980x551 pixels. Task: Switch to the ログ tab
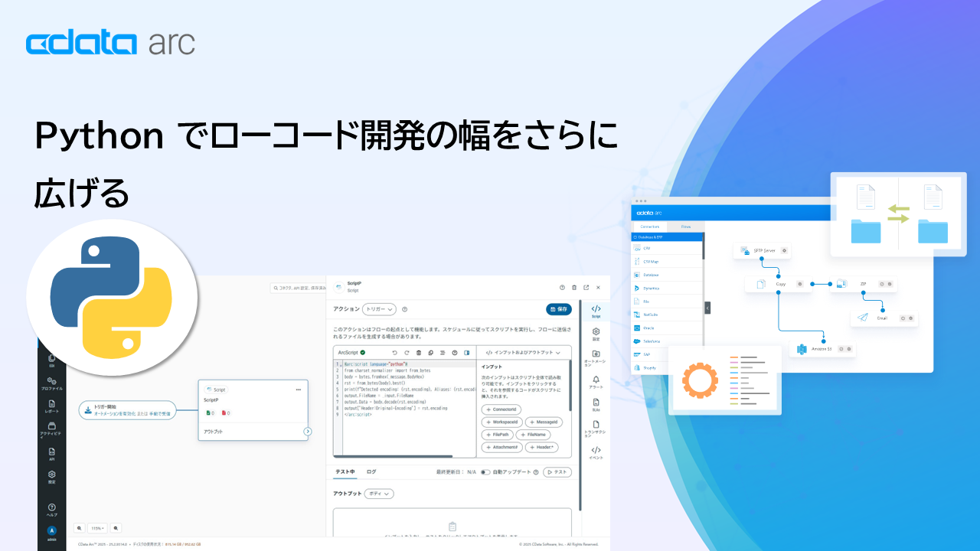click(x=371, y=471)
